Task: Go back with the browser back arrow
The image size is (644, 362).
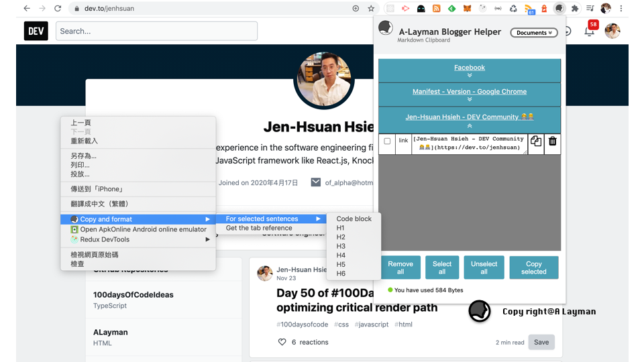Action: point(27,8)
